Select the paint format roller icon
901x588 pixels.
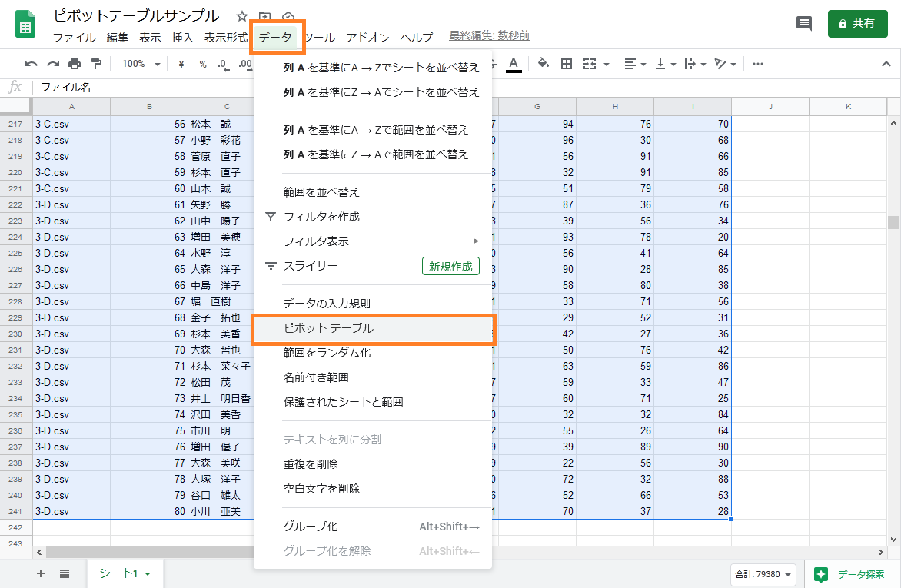tap(96, 64)
